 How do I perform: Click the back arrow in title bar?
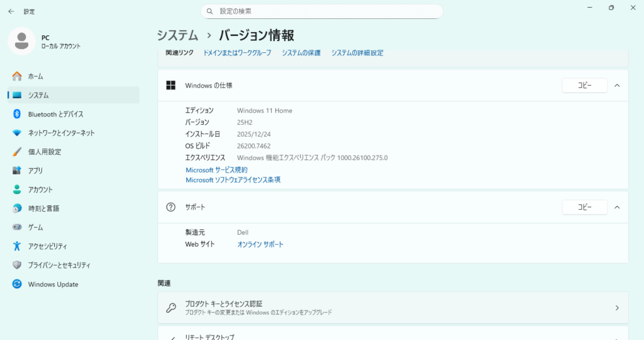11,11
